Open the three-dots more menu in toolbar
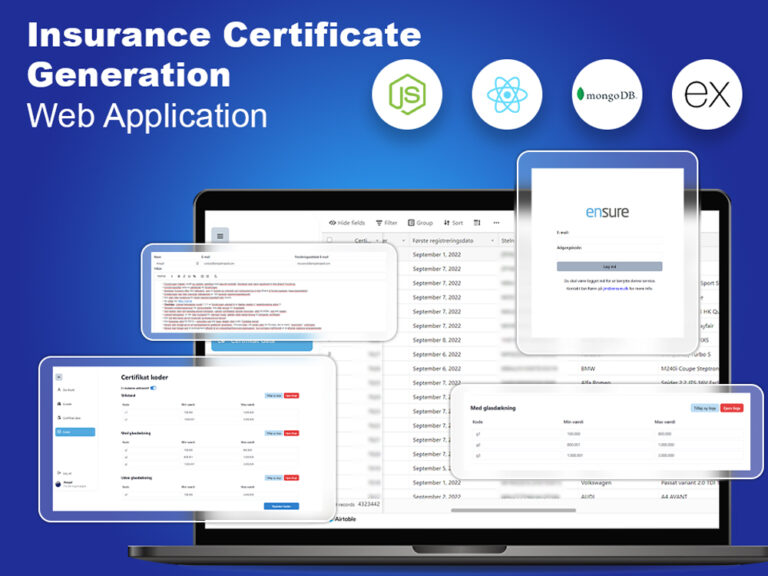Screen dimensions: 768x576 click(x=496, y=223)
